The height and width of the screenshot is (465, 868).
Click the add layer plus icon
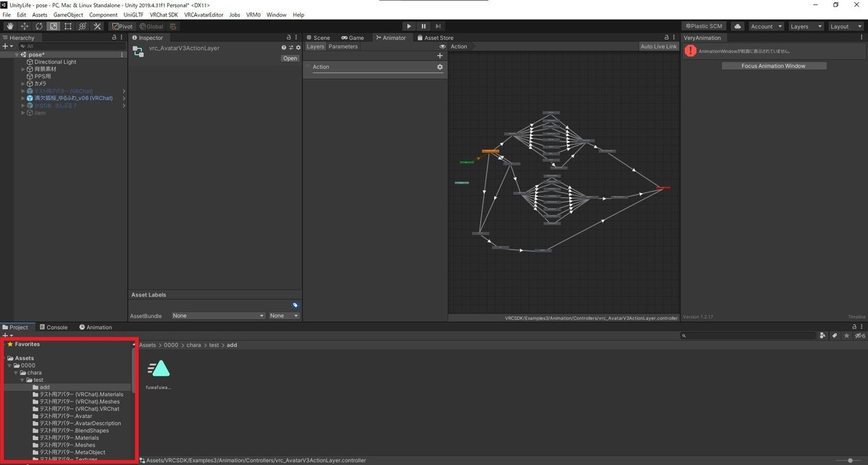(x=440, y=56)
